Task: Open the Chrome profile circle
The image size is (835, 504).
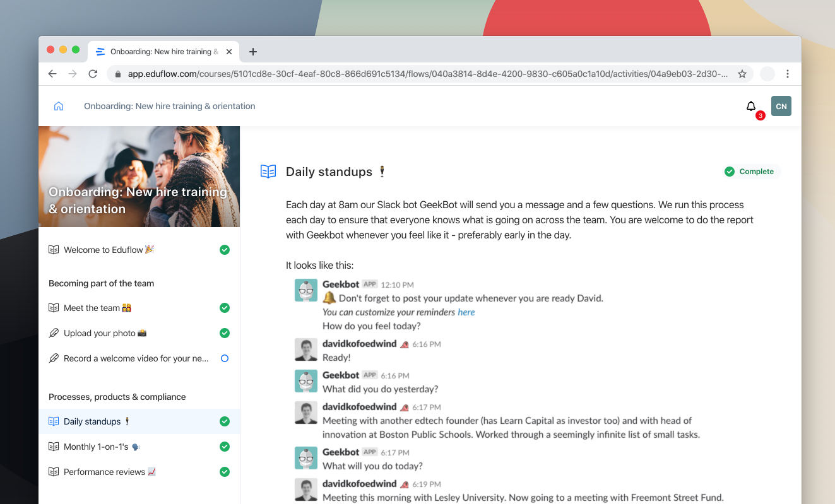Action: (x=767, y=74)
